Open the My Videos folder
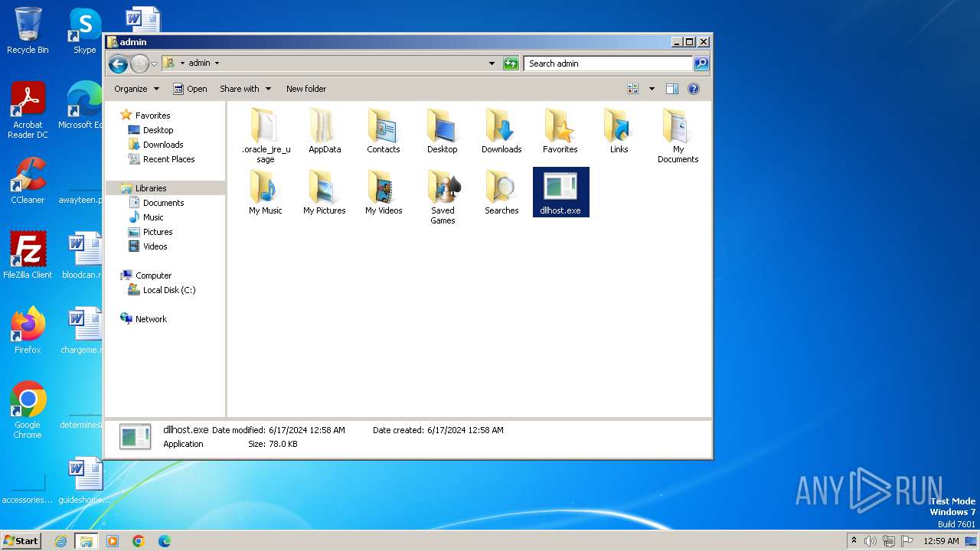The image size is (980, 551). tap(384, 193)
